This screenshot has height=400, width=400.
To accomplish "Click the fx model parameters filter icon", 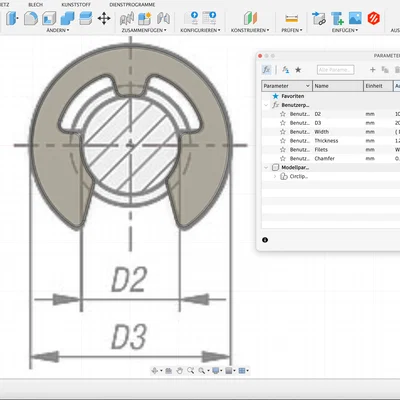I will (x=286, y=70).
